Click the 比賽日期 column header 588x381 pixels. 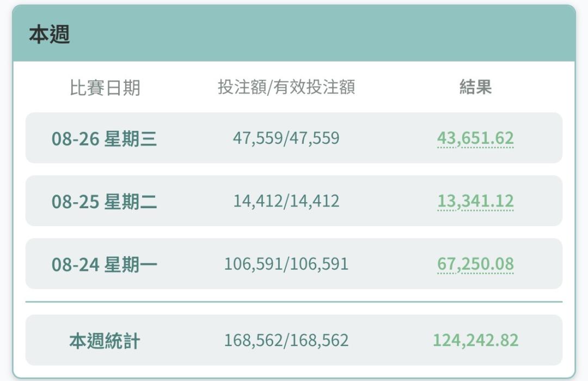point(105,87)
